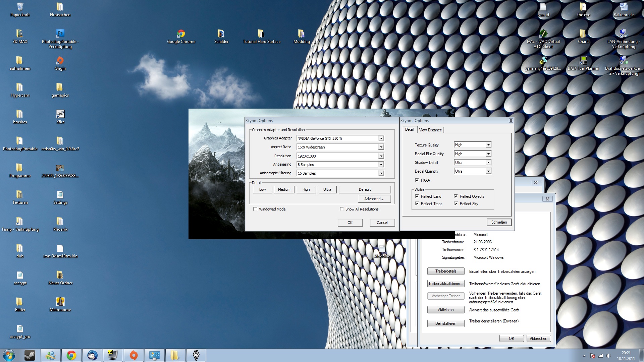Screen dimensions: 644x362
Task: Expand the Anisotropic Filtering dropdown
Action: click(x=381, y=173)
